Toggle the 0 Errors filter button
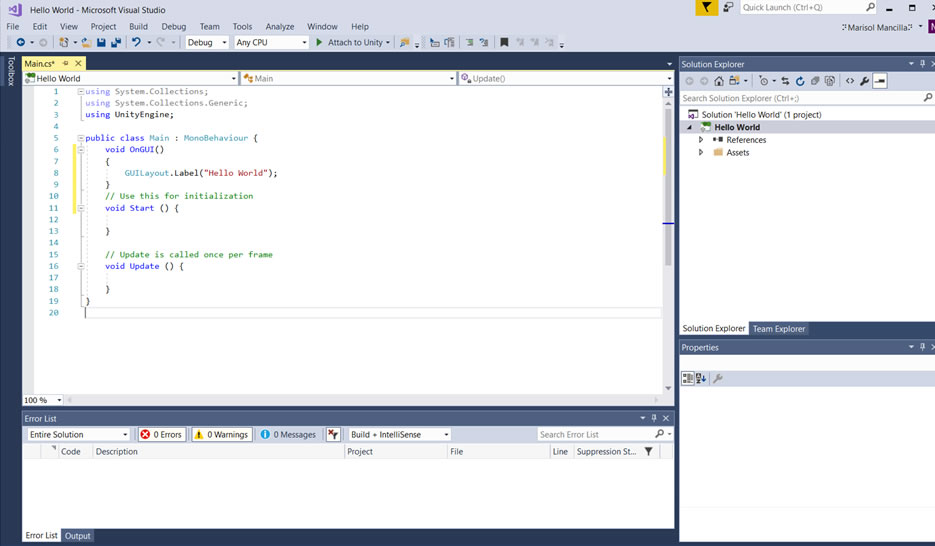The height and width of the screenshot is (546, 935). coord(161,435)
